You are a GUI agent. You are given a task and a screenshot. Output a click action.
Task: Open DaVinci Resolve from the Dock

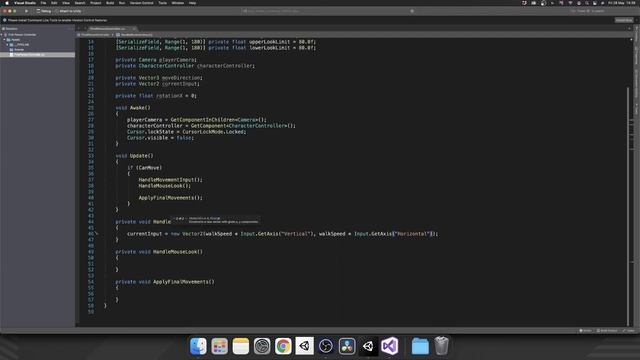pos(347,346)
